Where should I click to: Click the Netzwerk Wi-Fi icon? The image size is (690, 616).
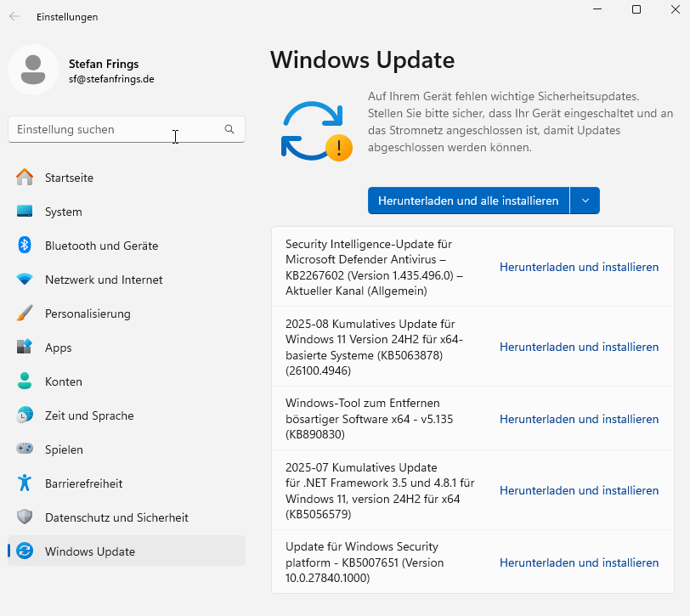[x=25, y=279]
